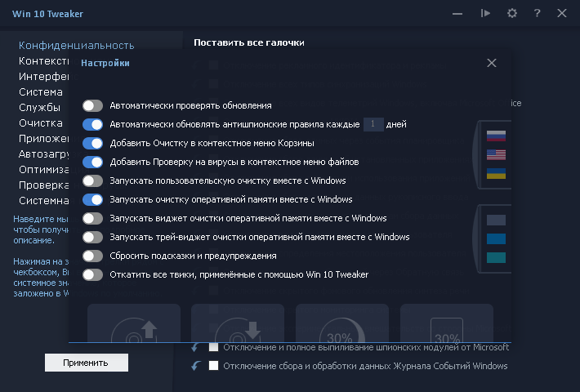This screenshot has width=580, height=392.
Task: Open settings via the gear icon
Action: click(x=512, y=14)
